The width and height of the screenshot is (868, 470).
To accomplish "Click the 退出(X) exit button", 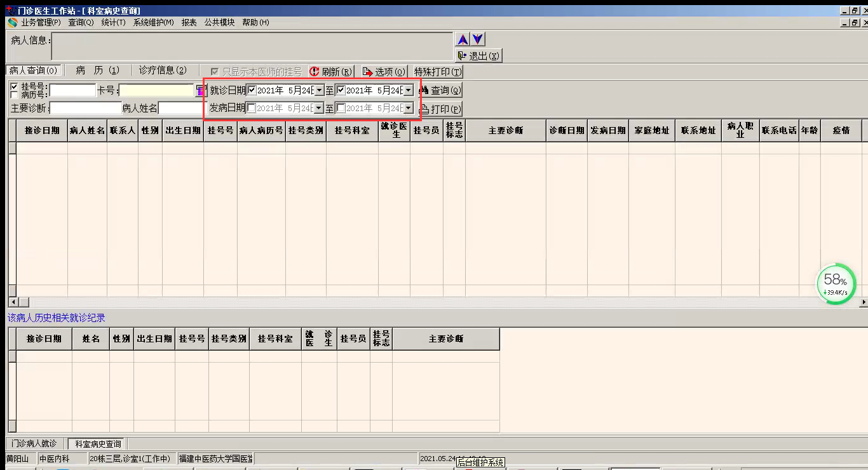I will tap(478, 56).
